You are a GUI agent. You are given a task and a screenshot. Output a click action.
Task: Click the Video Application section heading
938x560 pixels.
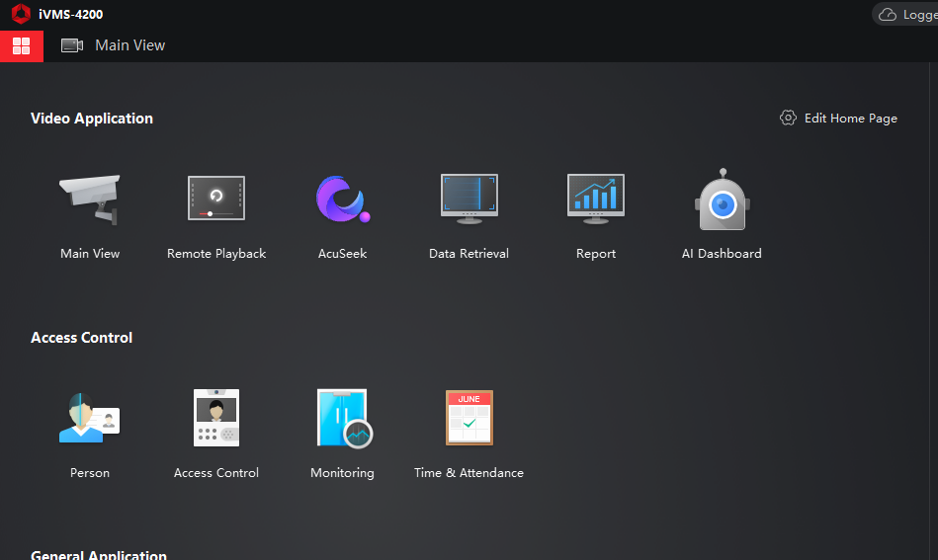pos(92,119)
